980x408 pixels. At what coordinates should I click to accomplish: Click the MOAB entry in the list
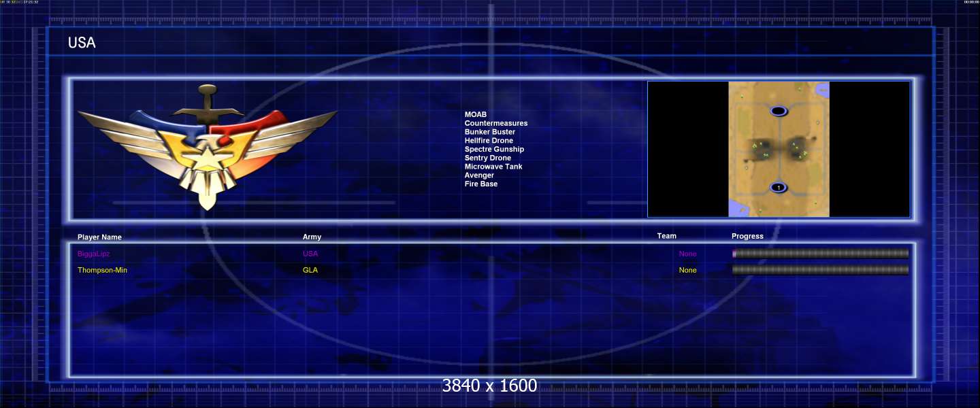(476, 114)
